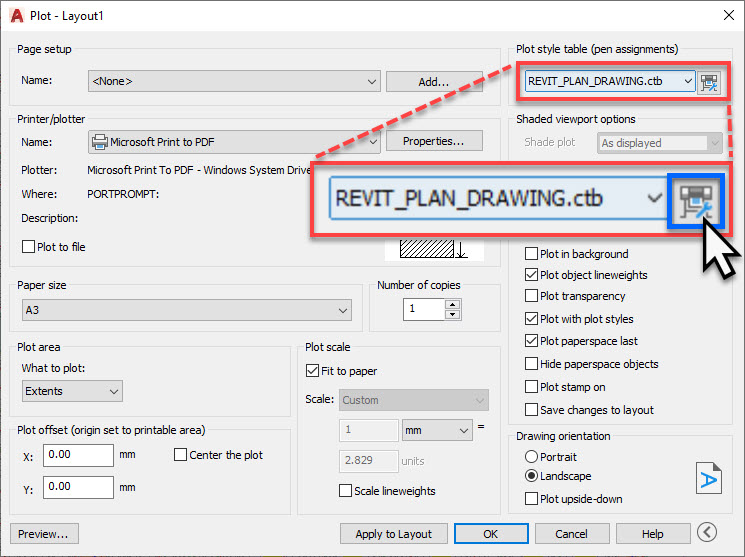Viewport: 745px width, 557px height.
Task: Uncheck Plot with plot styles
Action: click(x=531, y=318)
